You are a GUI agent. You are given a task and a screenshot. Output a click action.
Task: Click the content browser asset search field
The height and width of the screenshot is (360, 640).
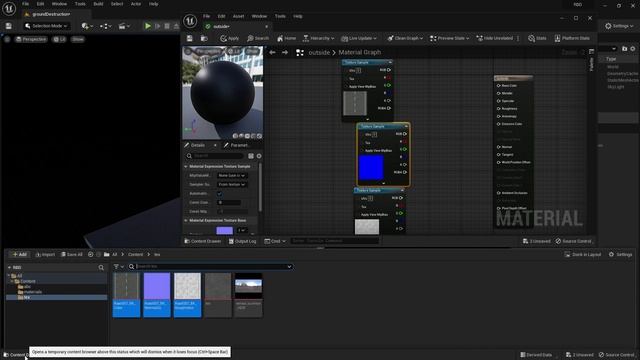pos(210,267)
